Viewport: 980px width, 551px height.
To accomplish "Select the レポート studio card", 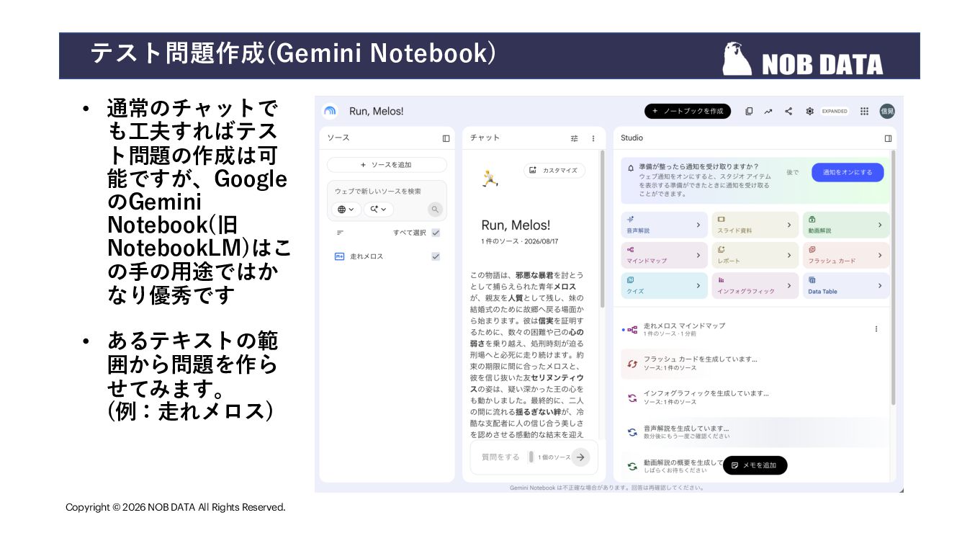I will click(755, 255).
